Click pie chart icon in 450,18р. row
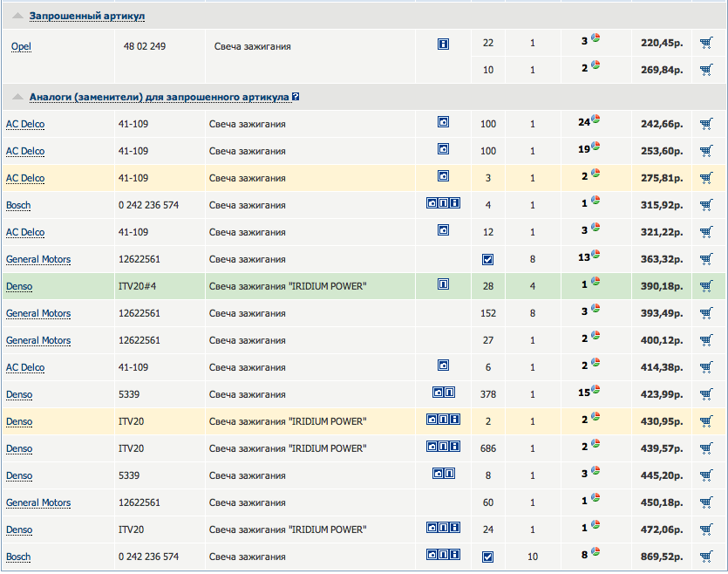Screen dimensions: 728x574 click(x=595, y=497)
